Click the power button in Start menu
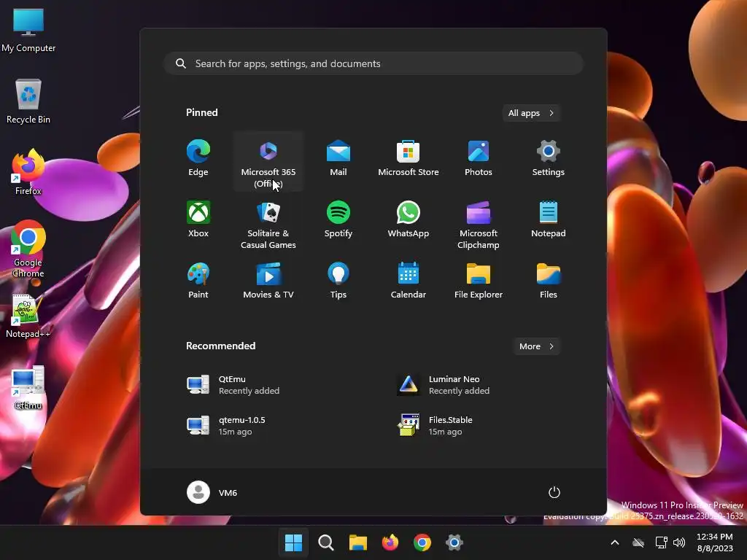747x560 pixels. 554,492
